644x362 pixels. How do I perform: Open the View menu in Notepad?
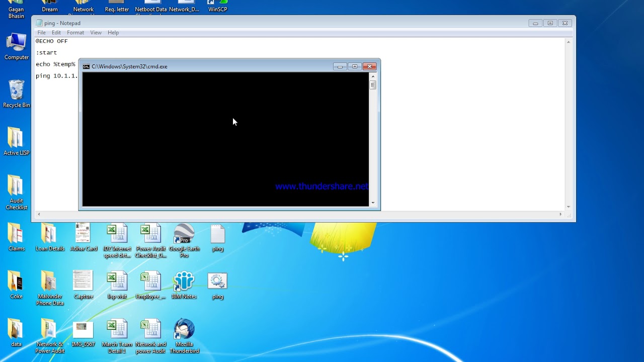point(96,33)
